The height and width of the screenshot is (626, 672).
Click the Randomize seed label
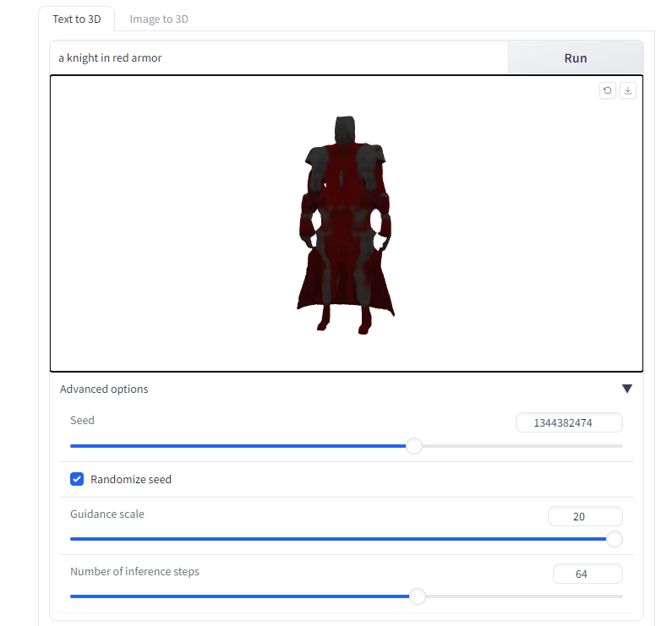coord(131,479)
